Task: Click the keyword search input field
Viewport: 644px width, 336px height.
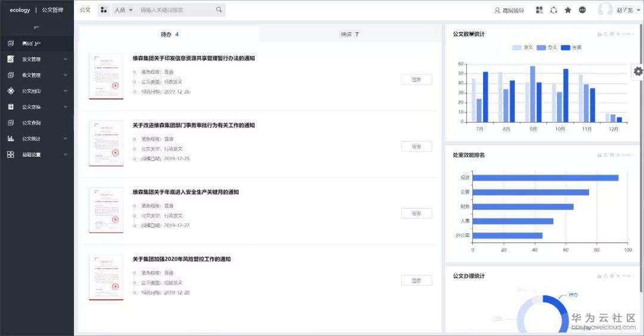Action: click(x=177, y=10)
